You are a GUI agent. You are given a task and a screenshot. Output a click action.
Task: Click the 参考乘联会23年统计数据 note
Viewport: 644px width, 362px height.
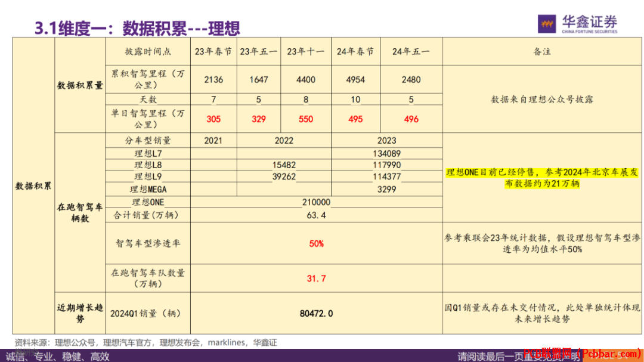tap(542, 243)
